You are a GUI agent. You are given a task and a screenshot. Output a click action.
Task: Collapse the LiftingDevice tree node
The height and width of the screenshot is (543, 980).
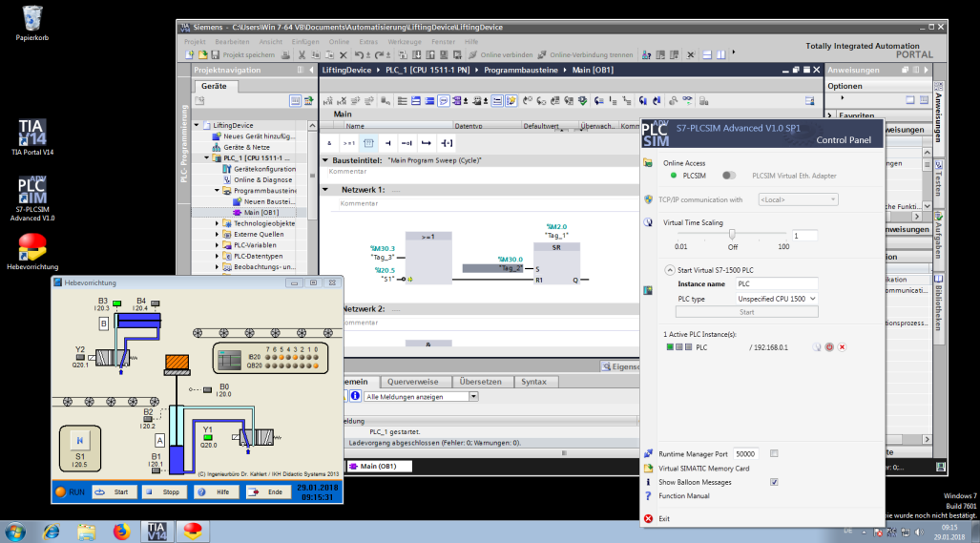pos(197,125)
